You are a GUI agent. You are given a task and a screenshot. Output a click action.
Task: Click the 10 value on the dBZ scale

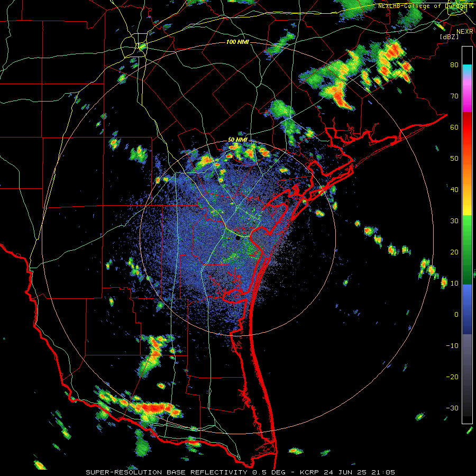pos(454,283)
